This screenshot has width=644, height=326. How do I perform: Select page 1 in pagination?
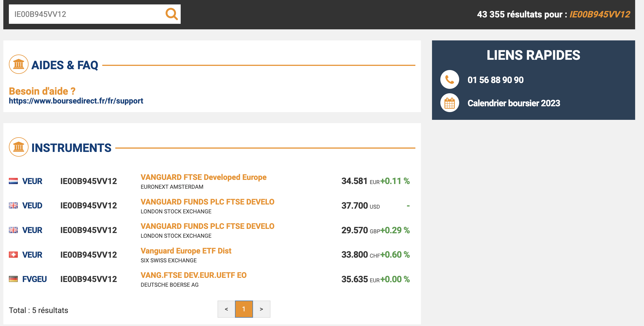click(244, 309)
